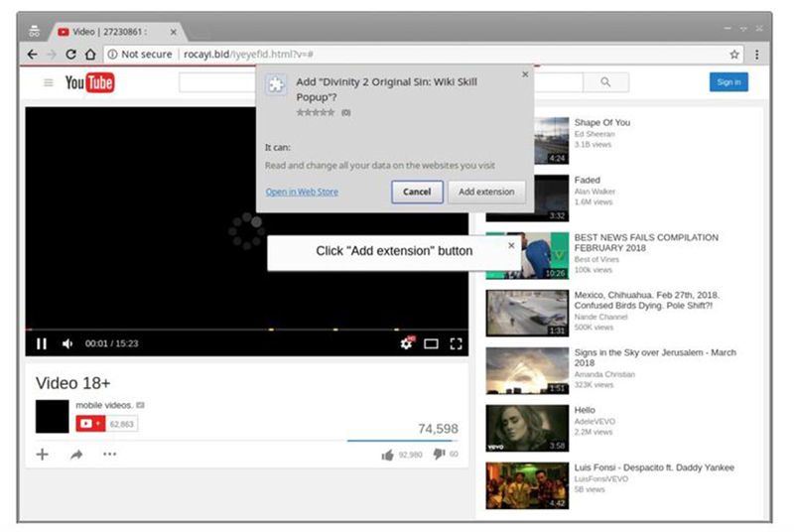The height and width of the screenshot is (532, 794).
Task: Click the share arrow icon
Action: [76, 455]
